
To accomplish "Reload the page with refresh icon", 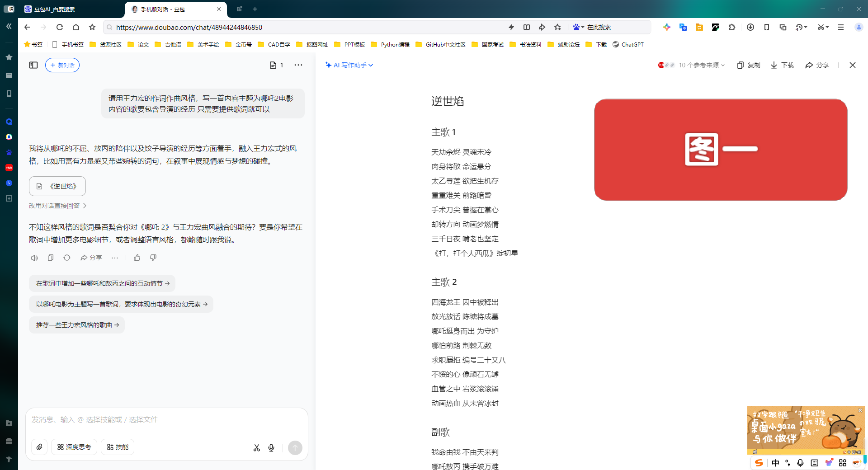I will click(x=60, y=27).
